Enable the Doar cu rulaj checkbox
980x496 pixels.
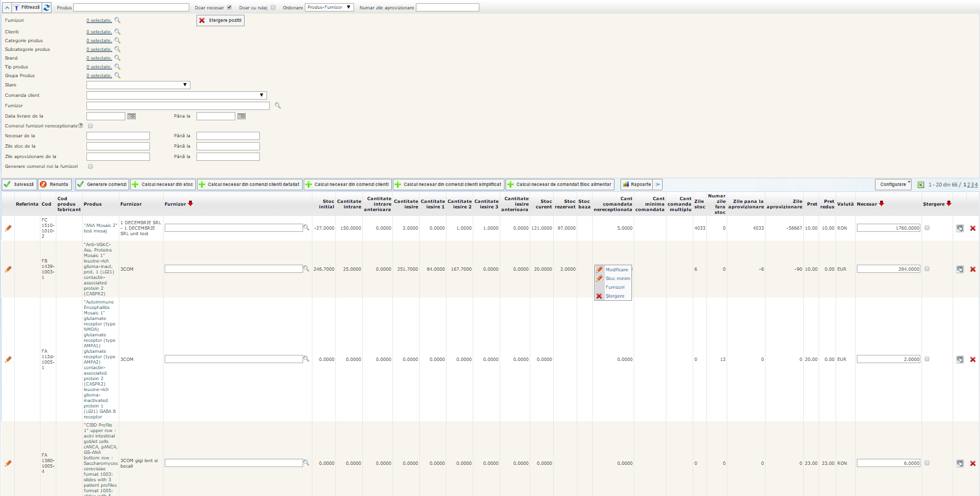273,8
